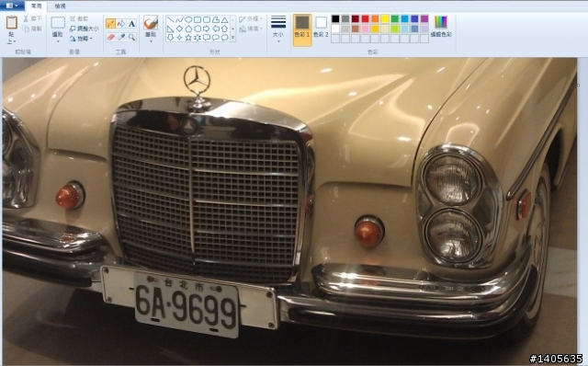Click the 調整大小 (Resize) button
Viewport: 588px width, 366px height.
[x=85, y=29]
